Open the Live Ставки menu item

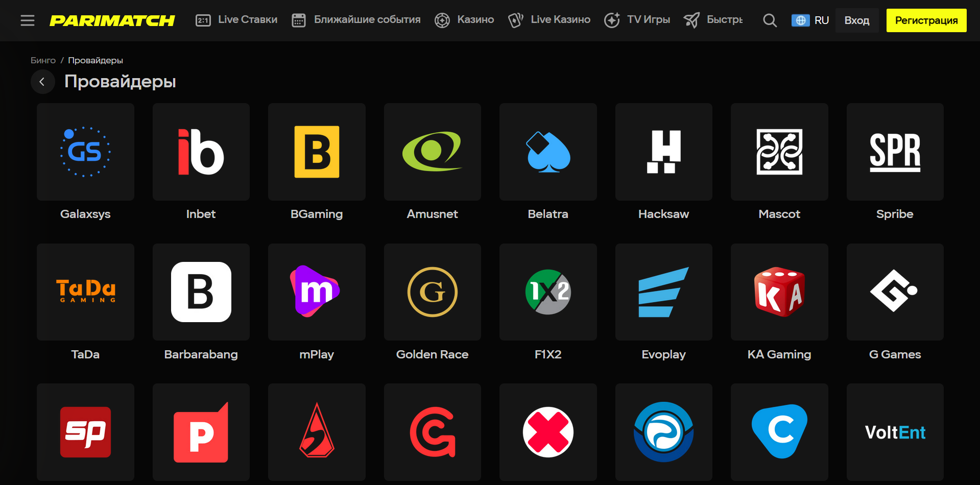(237, 20)
